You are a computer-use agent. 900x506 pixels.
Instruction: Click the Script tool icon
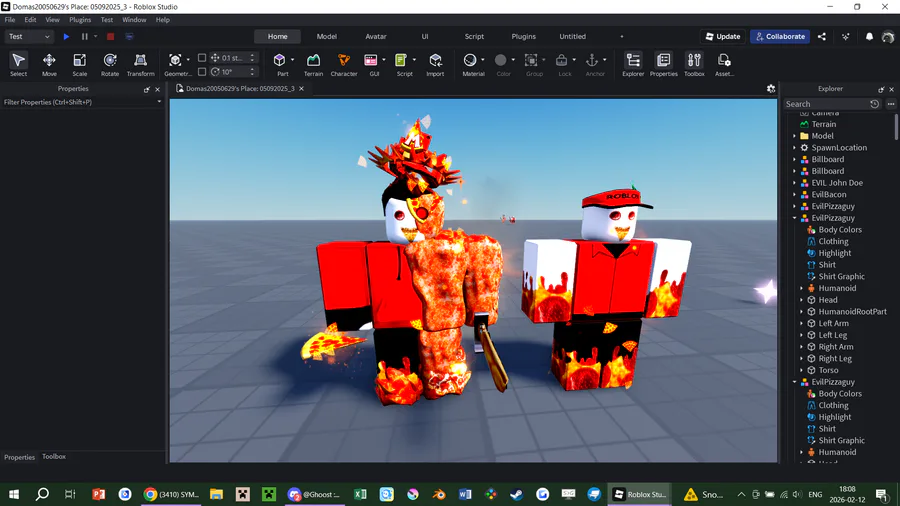tap(401, 60)
